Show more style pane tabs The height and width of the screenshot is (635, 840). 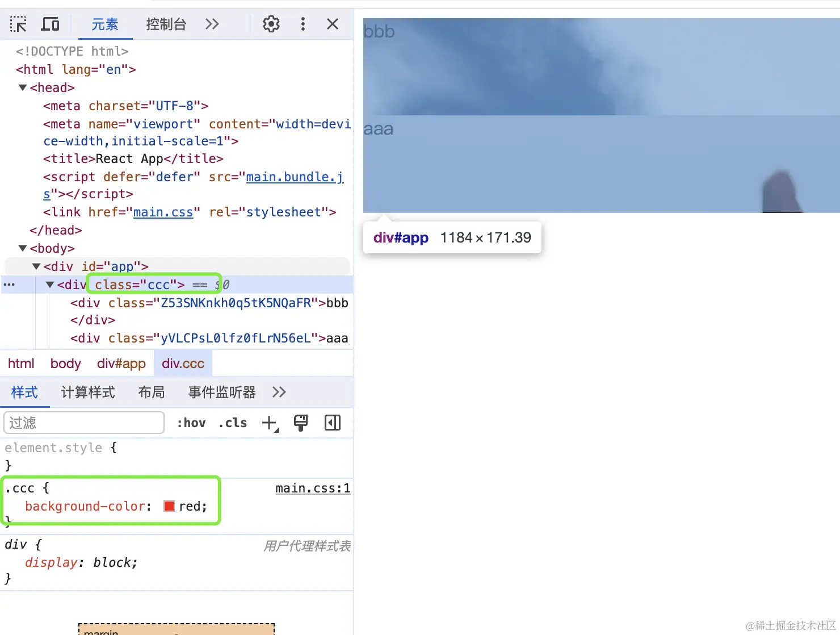[279, 392]
